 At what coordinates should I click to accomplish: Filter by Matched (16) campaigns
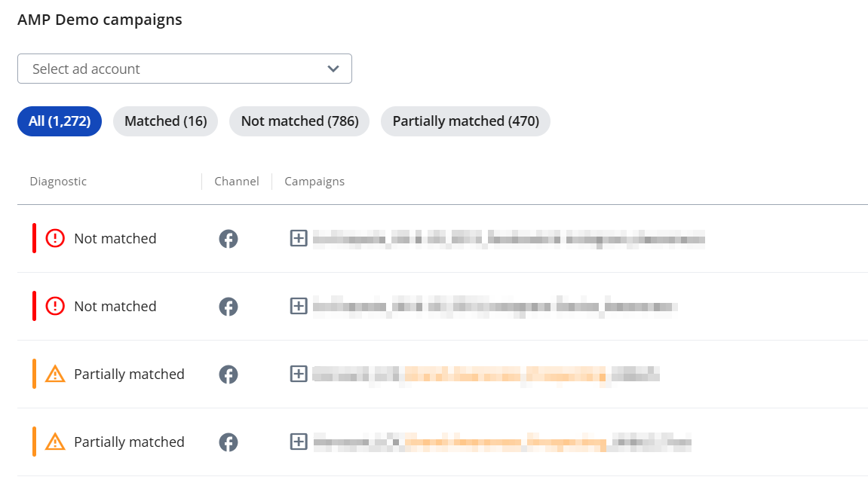tap(165, 121)
